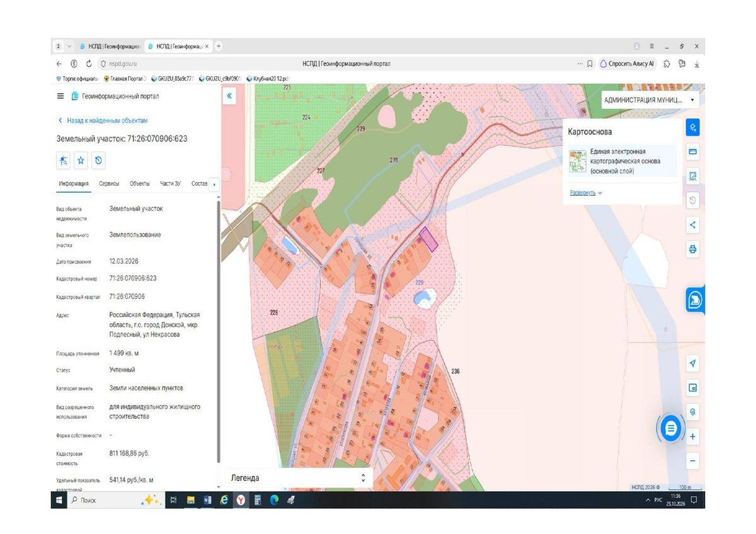The width and height of the screenshot is (756, 534).
Task: Bookmark this page in the address bar
Action: pos(590,64)
